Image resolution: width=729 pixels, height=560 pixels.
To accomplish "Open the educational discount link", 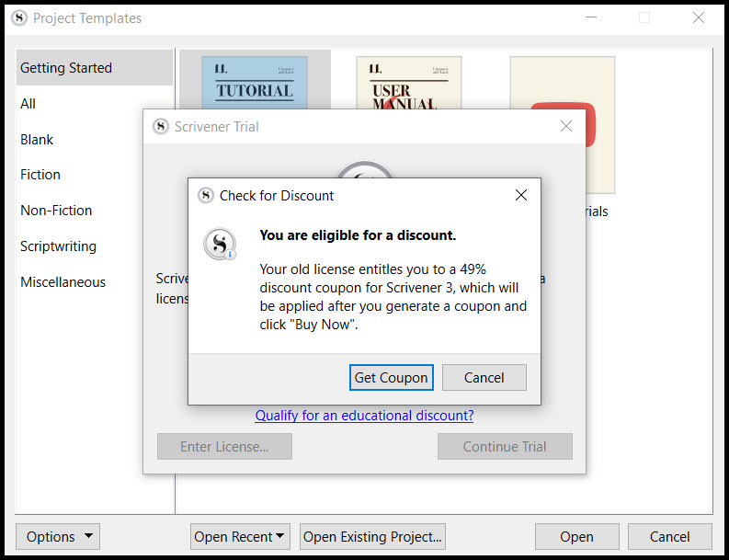I will 364,415.
